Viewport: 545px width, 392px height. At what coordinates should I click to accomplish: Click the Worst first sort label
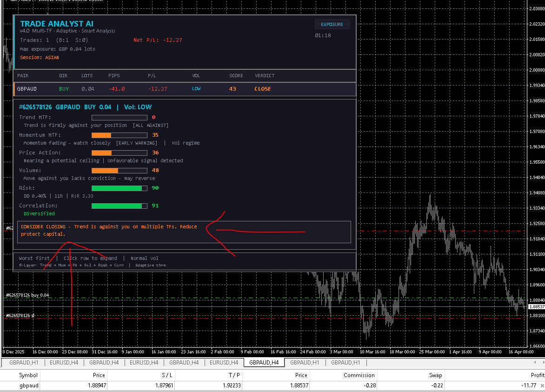[34, 258]
